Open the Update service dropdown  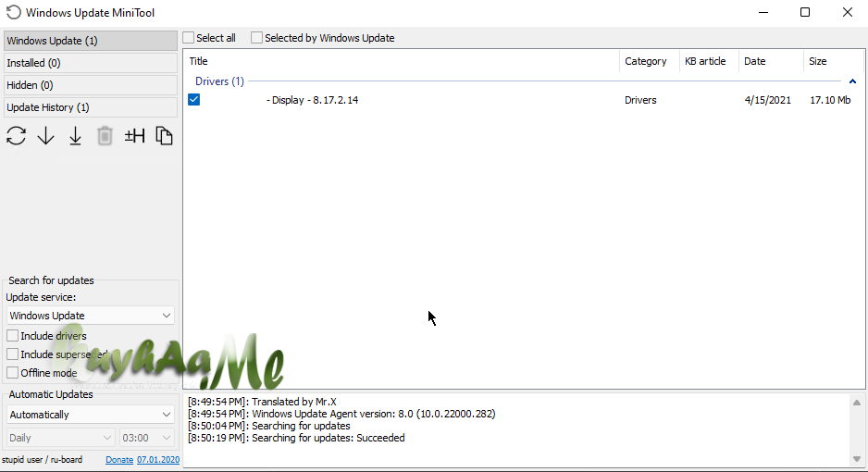(x=91, y=316)
